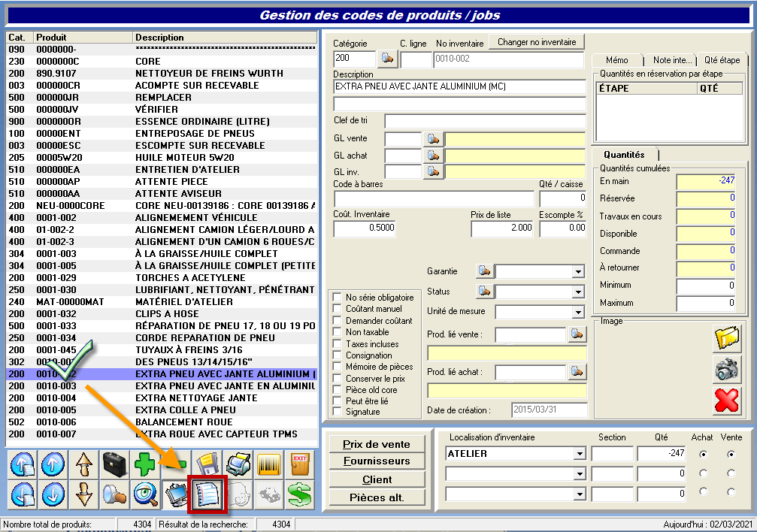Select the Qté étape tab
The height and width of the screenshot is (532, 757).
click(x=722, y=60)
